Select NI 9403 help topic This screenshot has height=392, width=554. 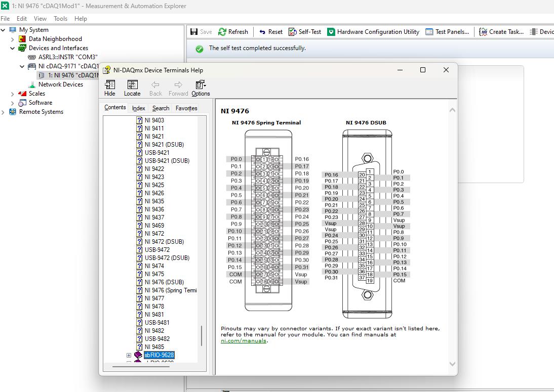pyautogui.click(x=154, y=120)
